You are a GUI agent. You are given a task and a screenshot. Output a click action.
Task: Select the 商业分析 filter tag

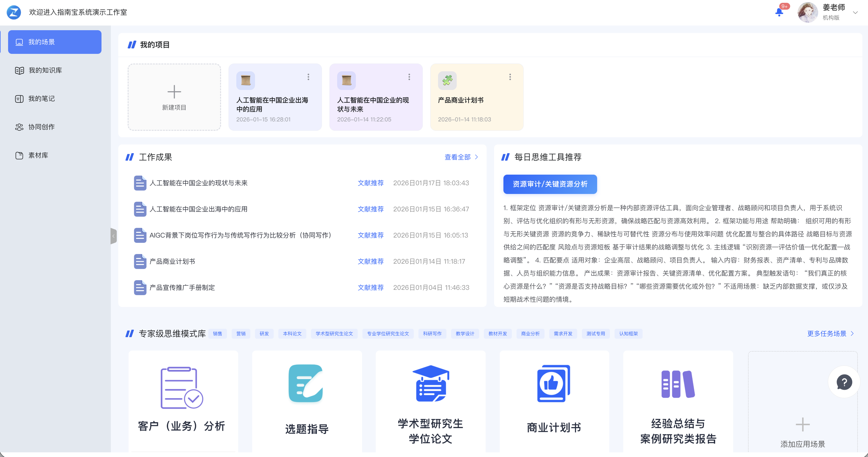530,334
